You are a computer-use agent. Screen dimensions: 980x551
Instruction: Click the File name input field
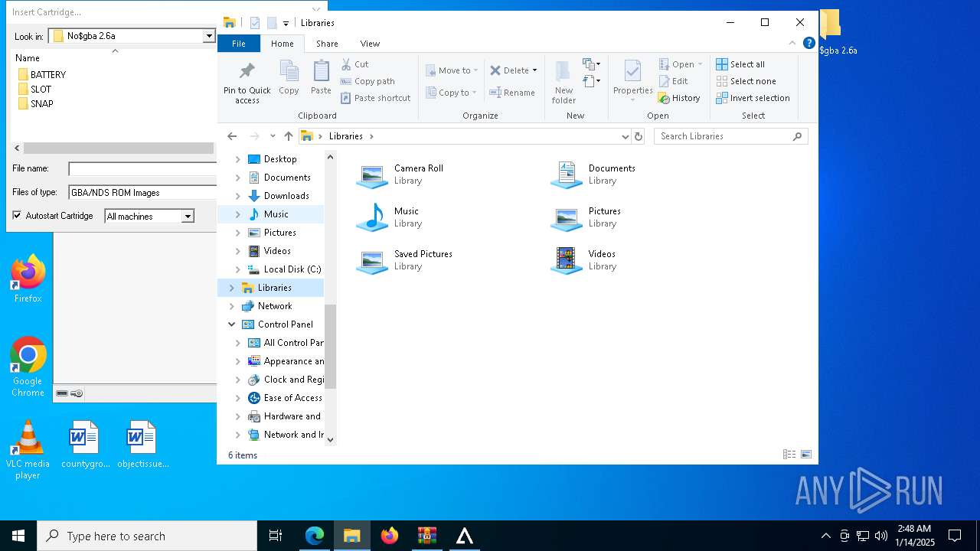142,169
